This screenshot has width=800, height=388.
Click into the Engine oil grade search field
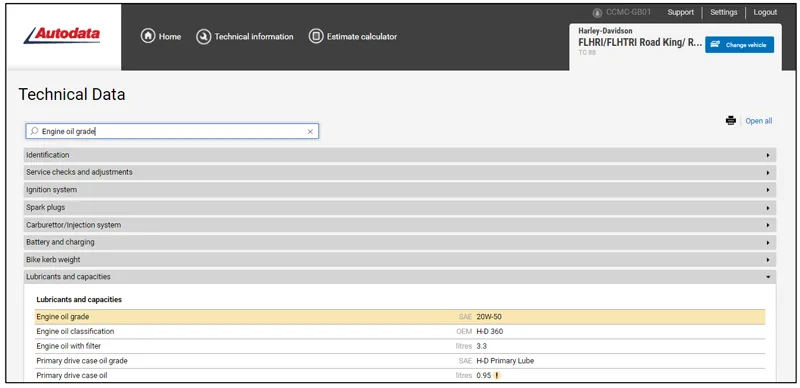[172, 131]
